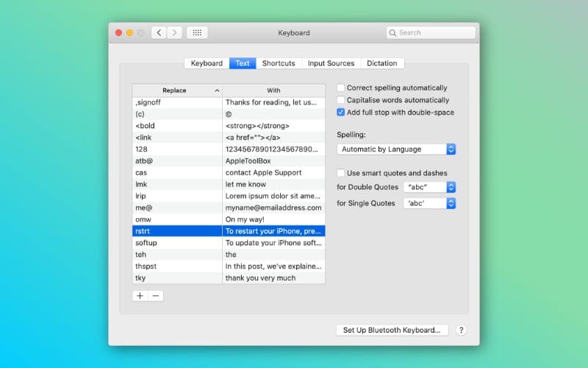Click the 'Thanks for reading, let us...' cell
Image resolution: width=588 pixels, height=368 pixels.
[273, 102]
